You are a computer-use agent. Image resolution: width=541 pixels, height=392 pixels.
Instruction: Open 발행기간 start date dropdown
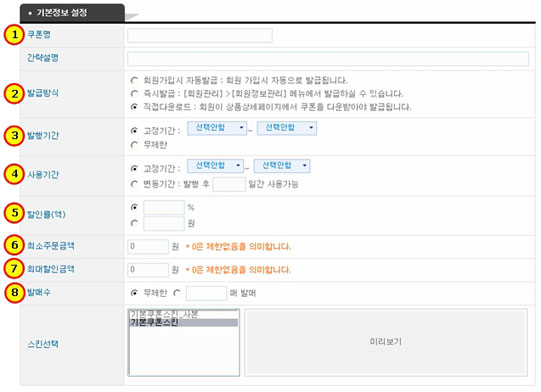coord(217,128)
